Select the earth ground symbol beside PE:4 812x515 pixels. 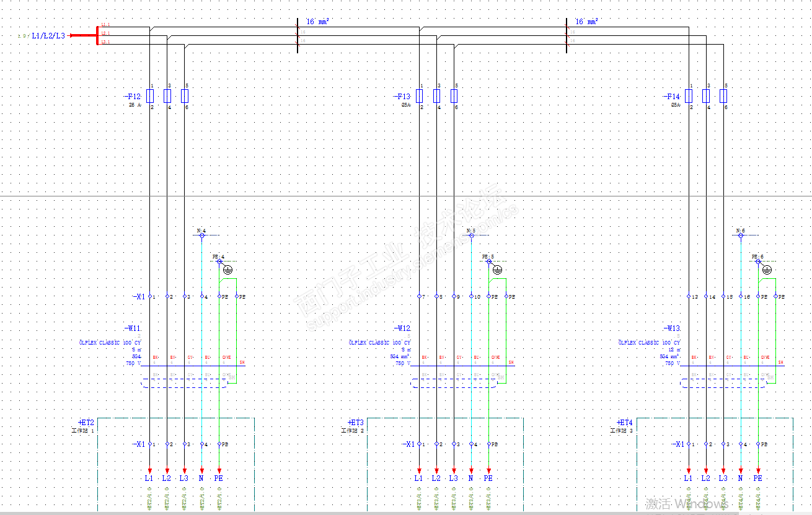(x=227, y=270)
